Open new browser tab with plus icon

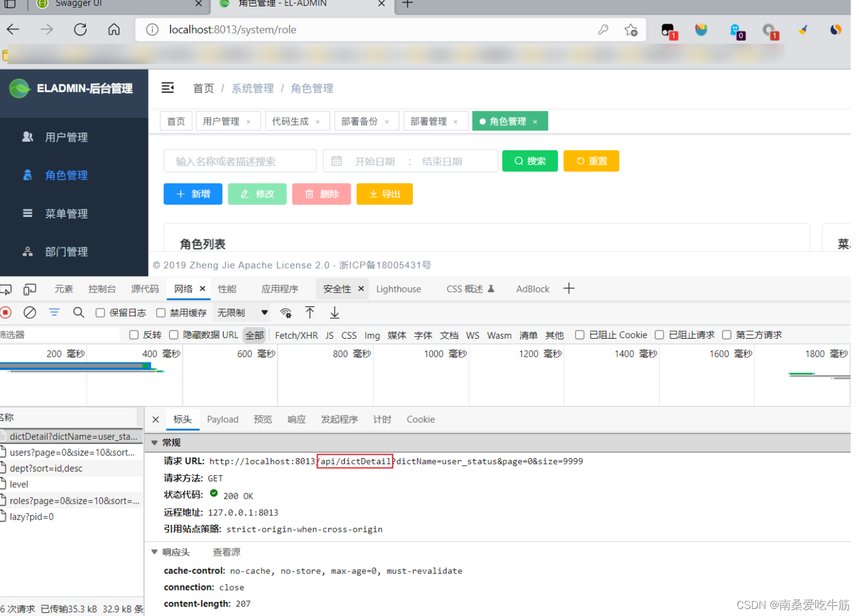(408, 4)
